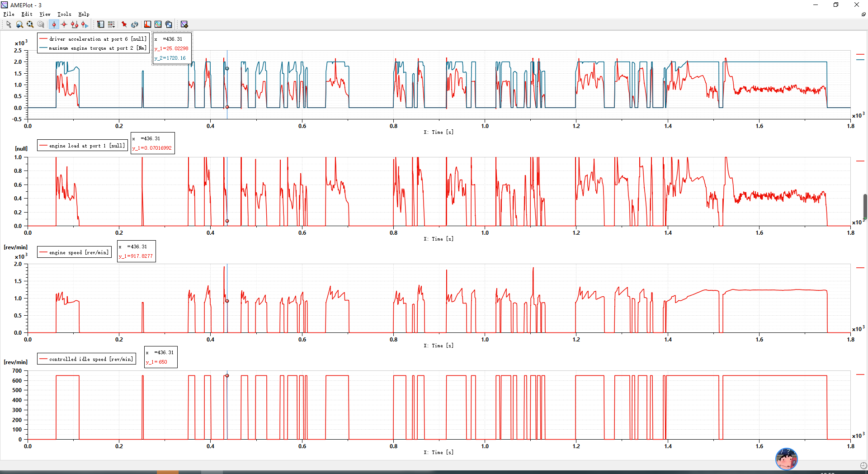Viewport: 868px width, 474px height.
Task: Click the AMEPlot application icon in title bar
Action: tap(5, 5)
